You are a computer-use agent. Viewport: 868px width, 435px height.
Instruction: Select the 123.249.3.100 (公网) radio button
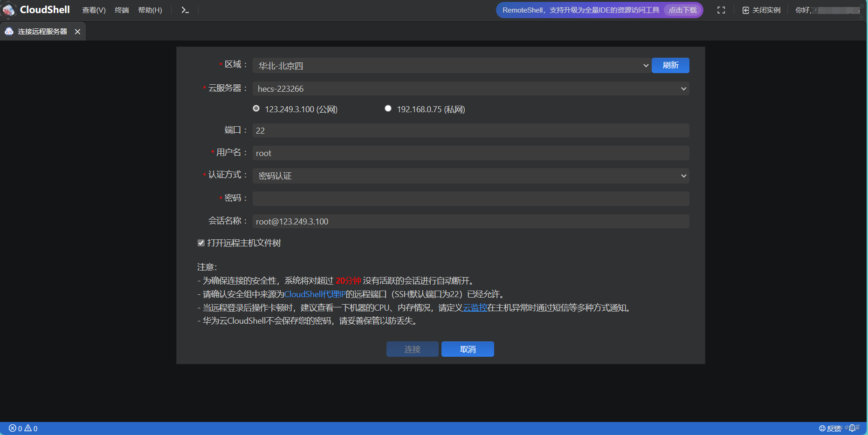tap(256, 109)
